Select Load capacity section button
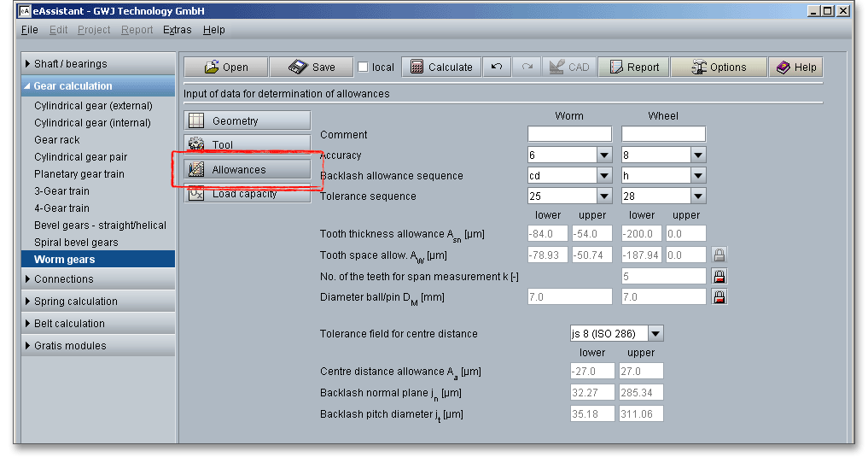 (248, 195)
